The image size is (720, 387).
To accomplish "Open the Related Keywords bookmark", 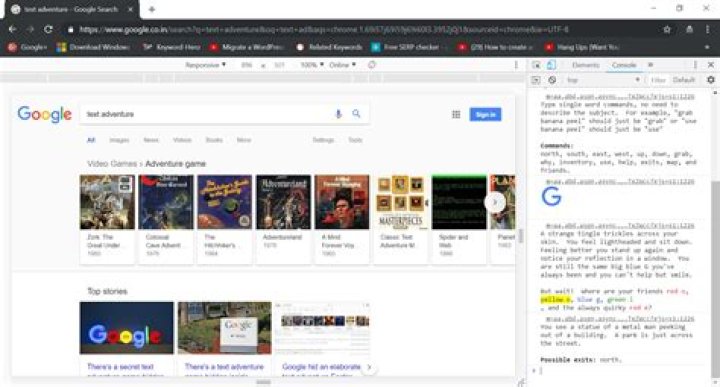I will point(329,47).
